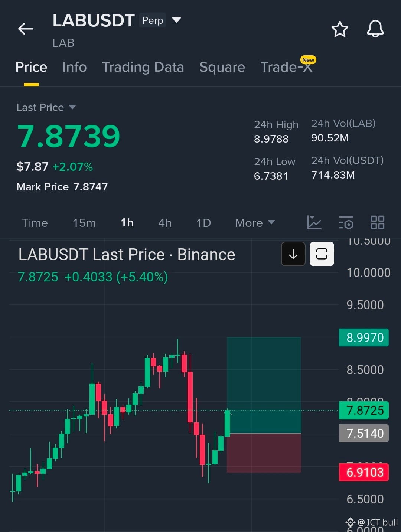
Task: Open the Square tab
Action: coord(222,67)
